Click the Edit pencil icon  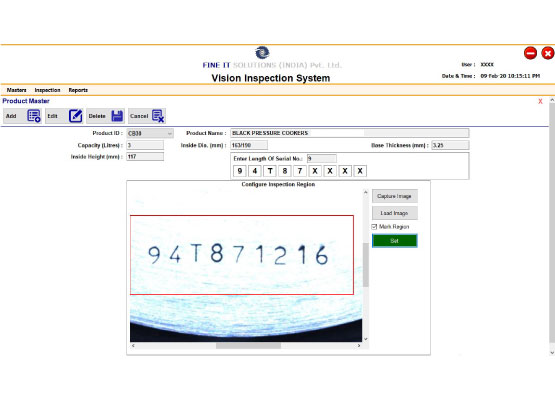75,116
